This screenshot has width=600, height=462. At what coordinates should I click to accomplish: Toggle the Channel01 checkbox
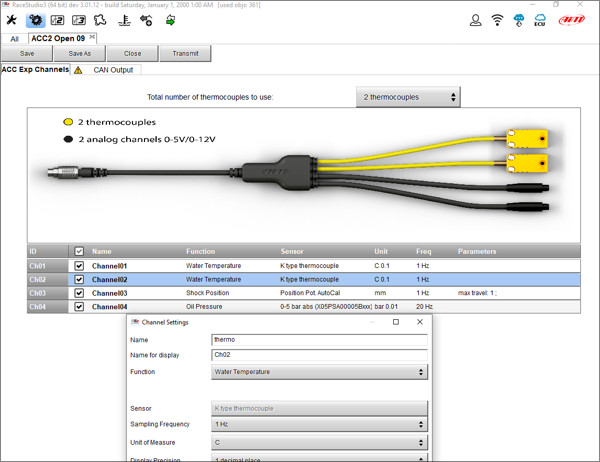coord(80,266)
